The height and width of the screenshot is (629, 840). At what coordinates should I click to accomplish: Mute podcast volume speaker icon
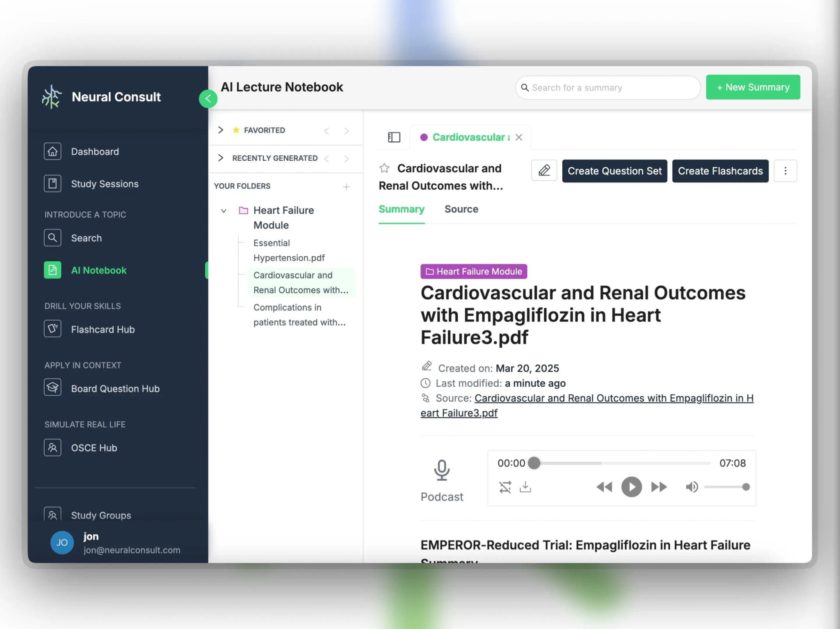(692, 487)
